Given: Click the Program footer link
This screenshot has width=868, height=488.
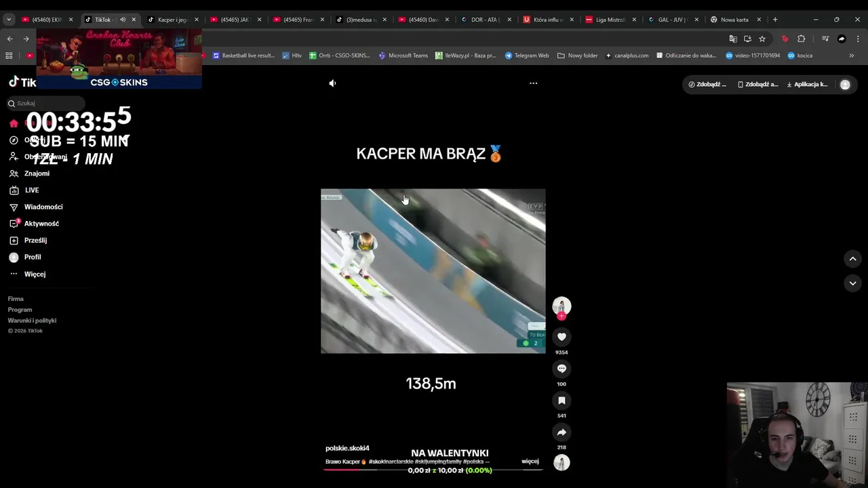Looking at the screenshot, I should tap(20, 310).
